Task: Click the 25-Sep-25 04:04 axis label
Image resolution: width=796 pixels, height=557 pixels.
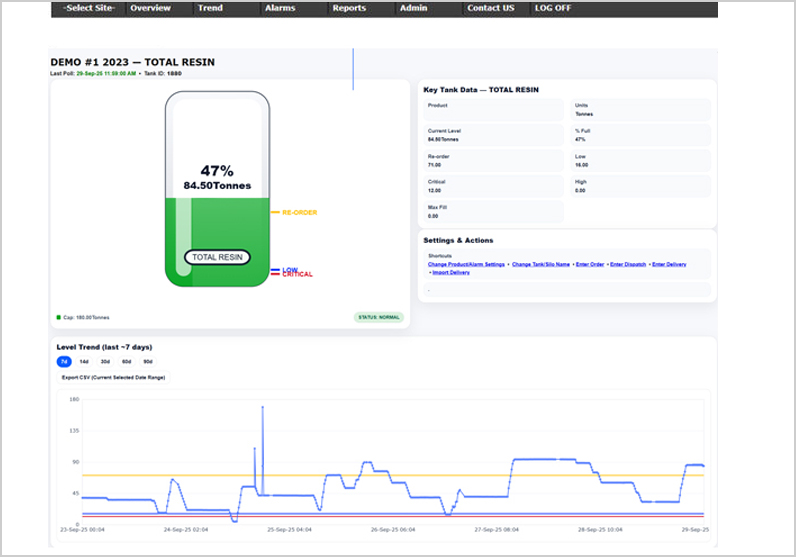Action: click(289, 530)
